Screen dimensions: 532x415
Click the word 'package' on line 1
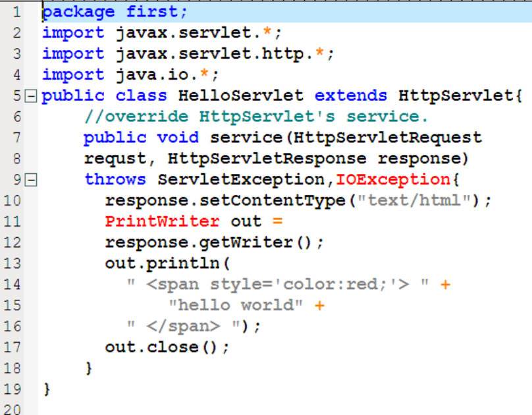pos(78,13)
